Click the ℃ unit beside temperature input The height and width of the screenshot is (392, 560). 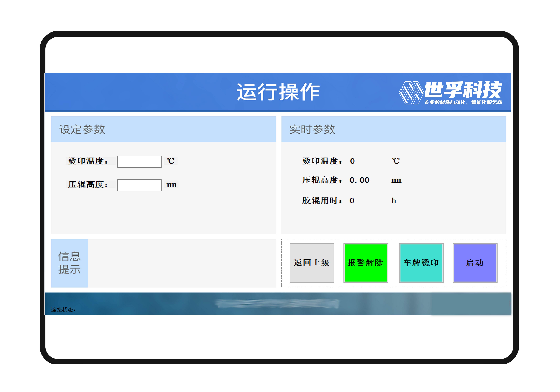coord(171,161)
